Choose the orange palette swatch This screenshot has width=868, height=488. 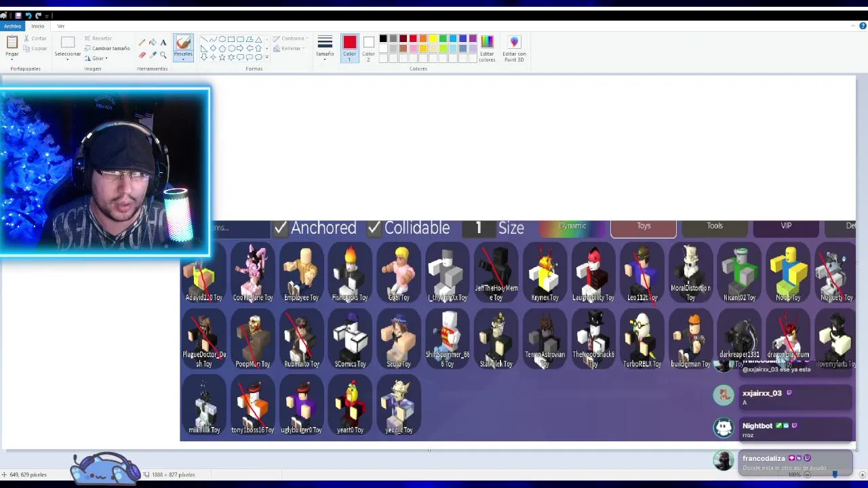point(423,39)
